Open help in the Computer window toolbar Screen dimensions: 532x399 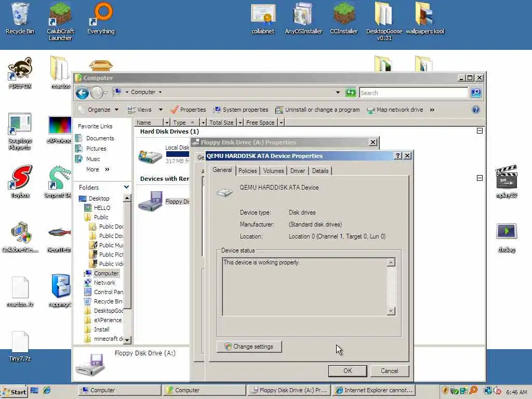pos(476,110)
